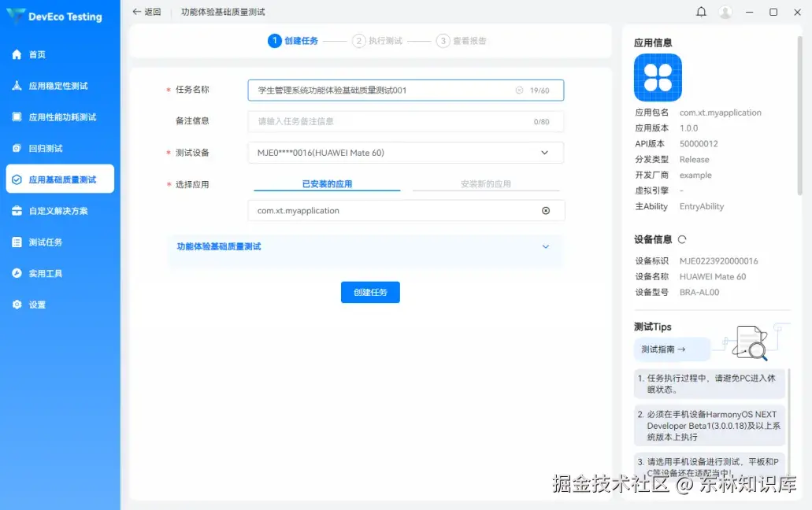The height and width of the screenshot is (510, 812).
Task: Click the 应用版本 value 1.0.0
Action: point(689,128)
